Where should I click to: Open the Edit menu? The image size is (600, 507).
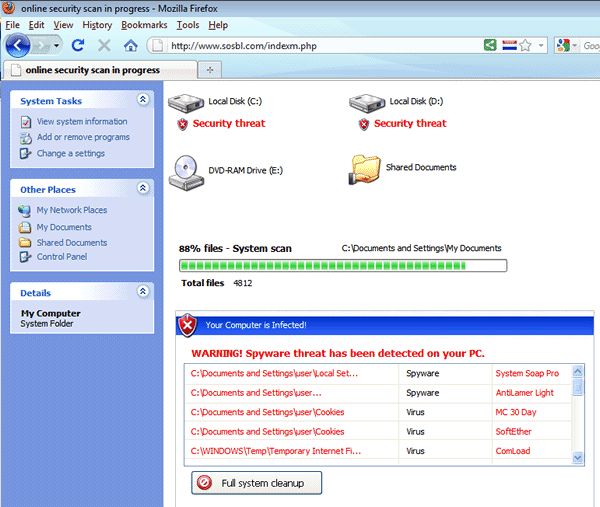pyautogui.click(x=36, y=25)
